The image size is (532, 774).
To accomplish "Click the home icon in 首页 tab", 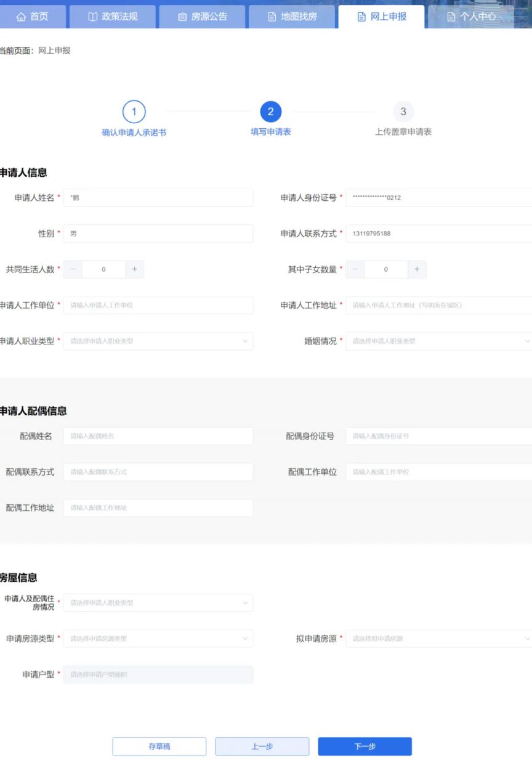I will [21, 17].
